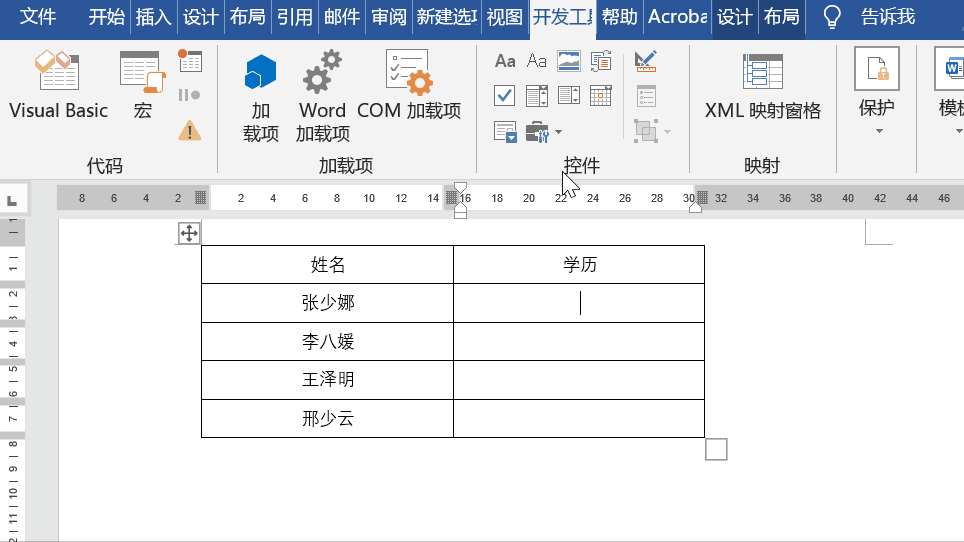This screenshot has width=964, height=542.
Task: Expand the 保护 dropdown arrow
Action: point(879,131)
